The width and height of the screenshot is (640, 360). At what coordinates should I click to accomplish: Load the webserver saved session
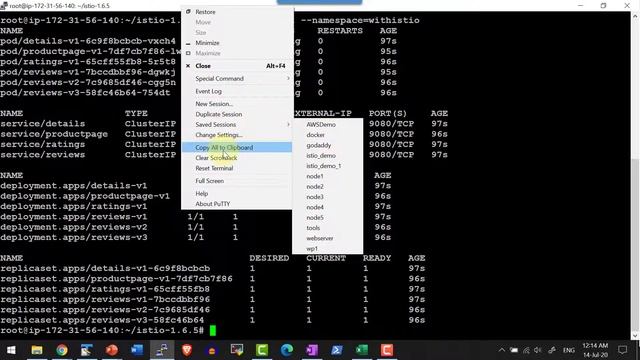coord(327,238)
